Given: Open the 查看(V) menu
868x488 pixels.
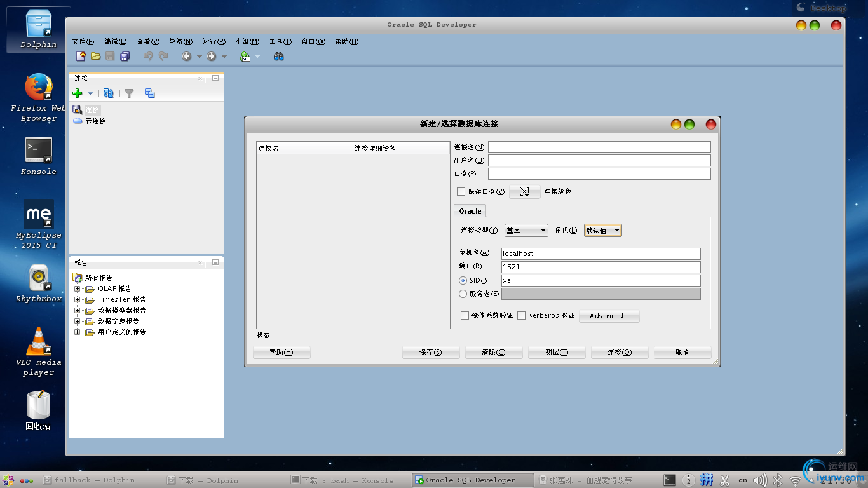Looking at the screenshot, I should tap(147, 41).
